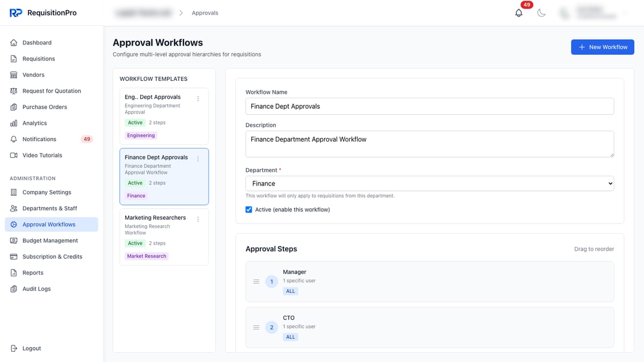The height and width of the screenshot is (362, 644).
Task: Open Budget Management menu item
Action: tap(52, 240)
